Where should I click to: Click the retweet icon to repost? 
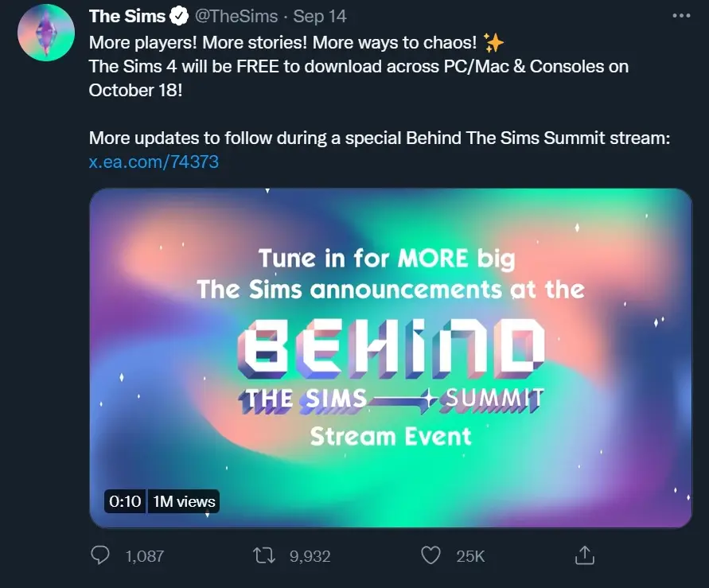pos(263,556)
